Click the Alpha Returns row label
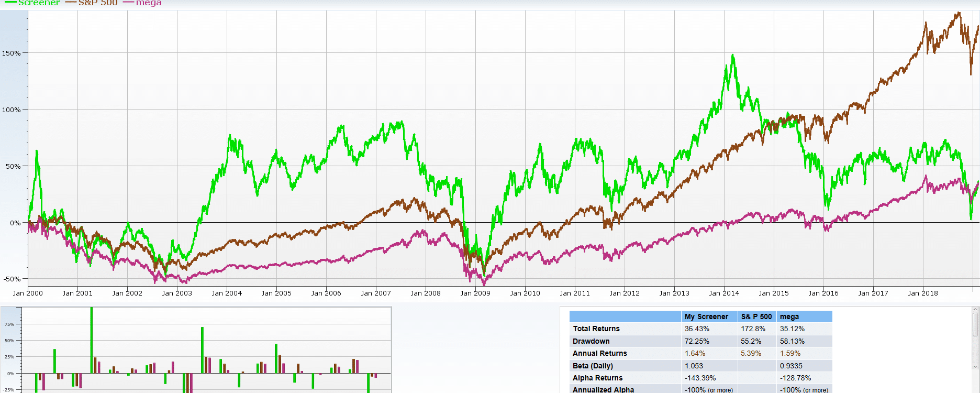The width and height of the screenshot is (980, 393). [x=598, y=378]
